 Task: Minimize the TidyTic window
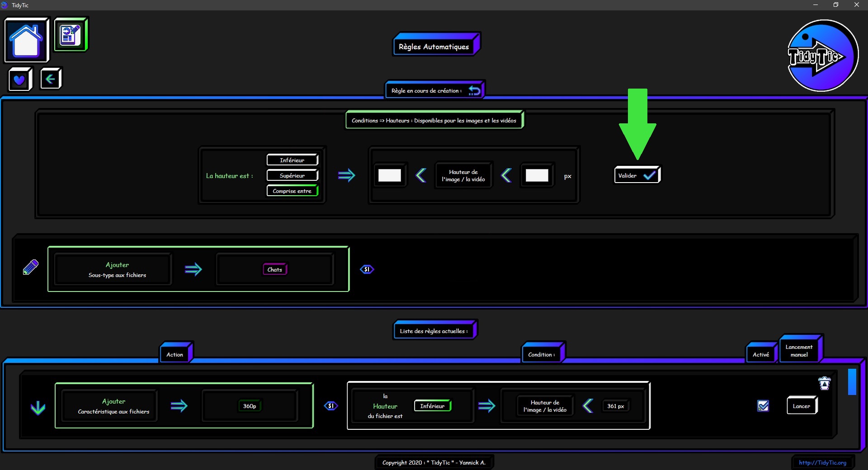point(816,5)
